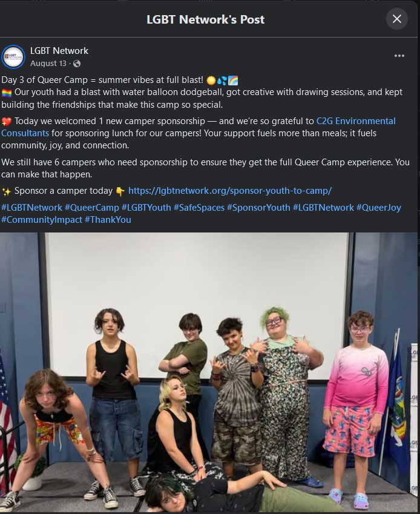Click the #CommunityImpact hashtag
Viewport: 420px width, 514px height.
42,220
